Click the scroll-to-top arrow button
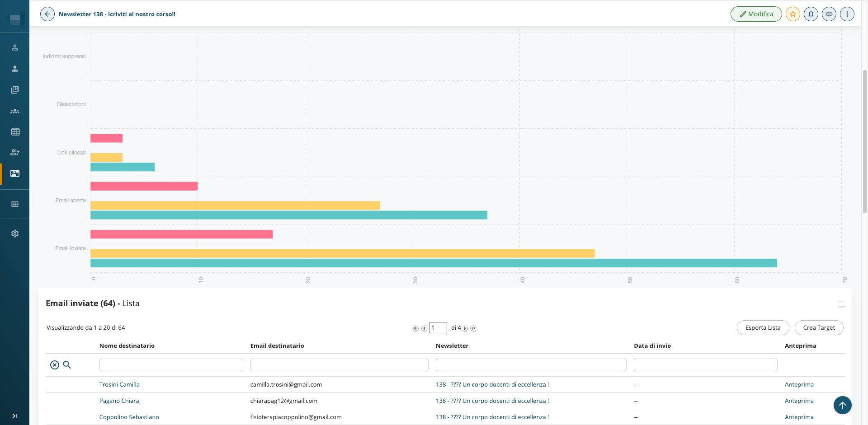Image resolution: width=868 pixels, height=425 pixels. [x=843, y=405]
